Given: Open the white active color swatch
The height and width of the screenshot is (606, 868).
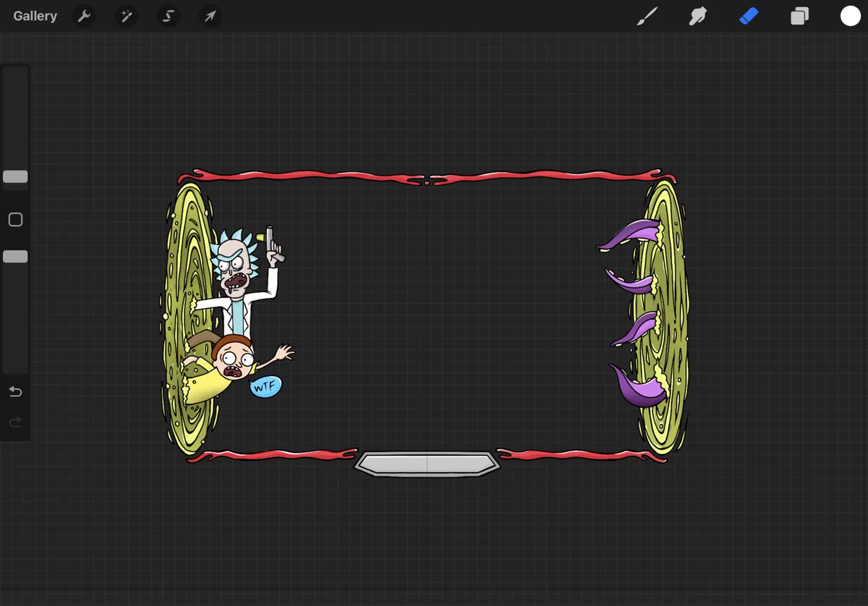Looking at the screenshot, I should pos(851,16).
